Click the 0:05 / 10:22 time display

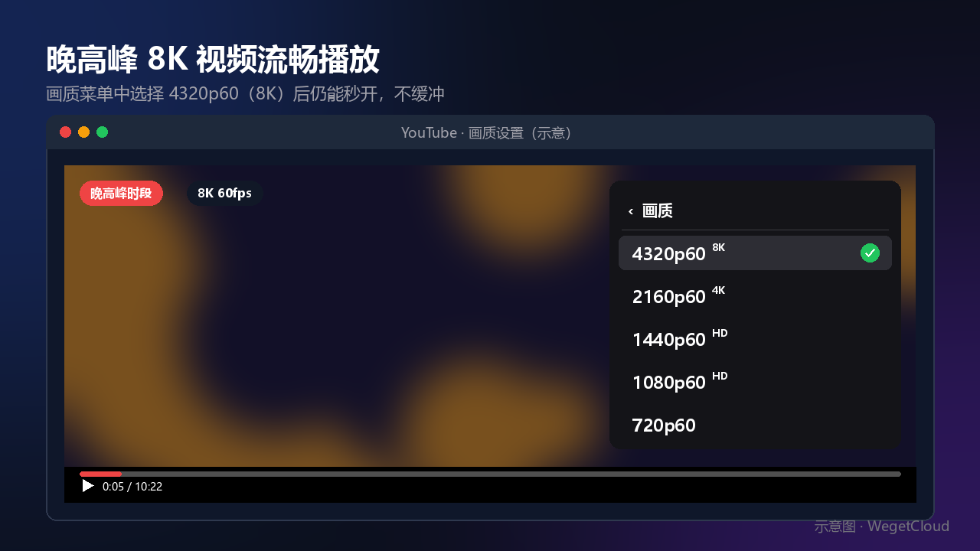132,487
